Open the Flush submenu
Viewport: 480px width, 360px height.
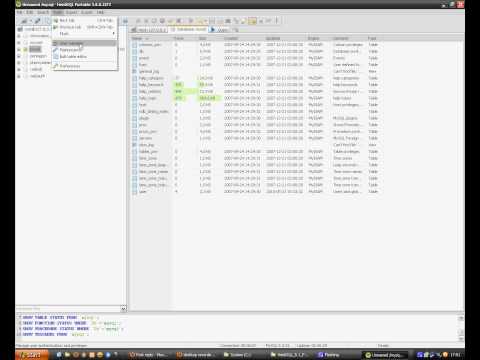coord(84,34)
